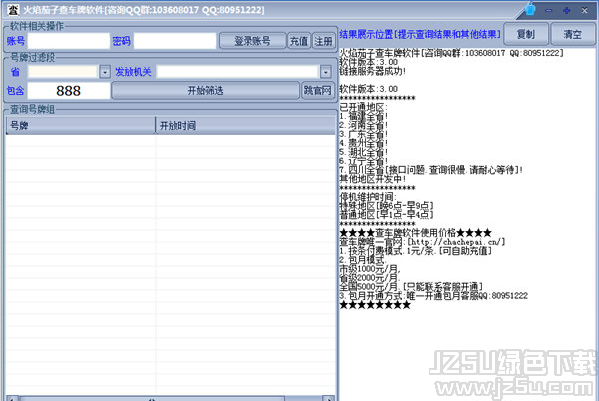Click the 充值 recharge button
The image size is (599, 401).
point(299,41)
